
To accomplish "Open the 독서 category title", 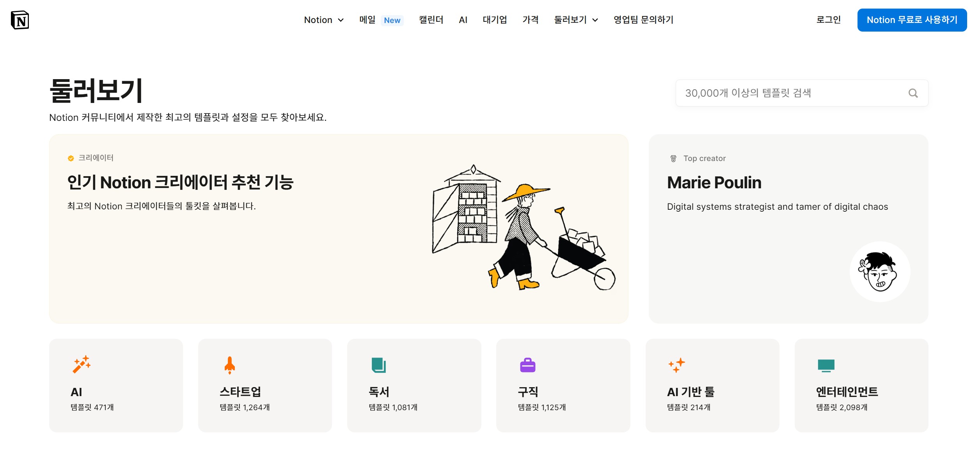I will pos(379,392).
